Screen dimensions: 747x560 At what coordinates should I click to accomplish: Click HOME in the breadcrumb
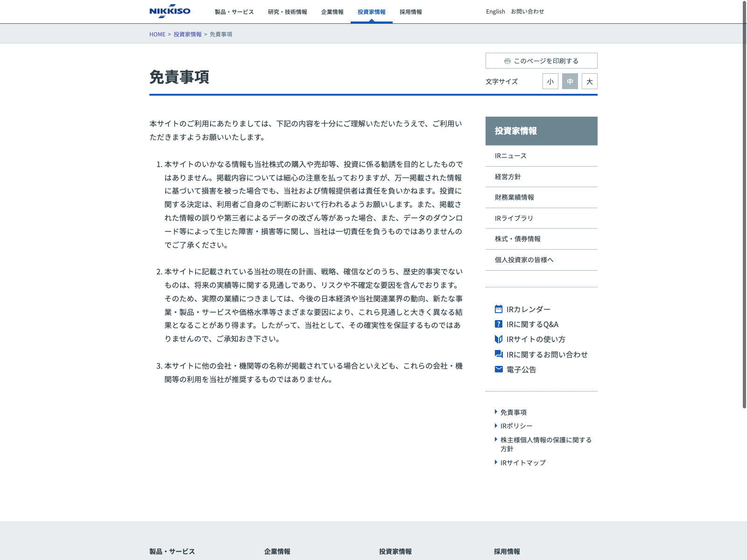(x=157, y=35)
